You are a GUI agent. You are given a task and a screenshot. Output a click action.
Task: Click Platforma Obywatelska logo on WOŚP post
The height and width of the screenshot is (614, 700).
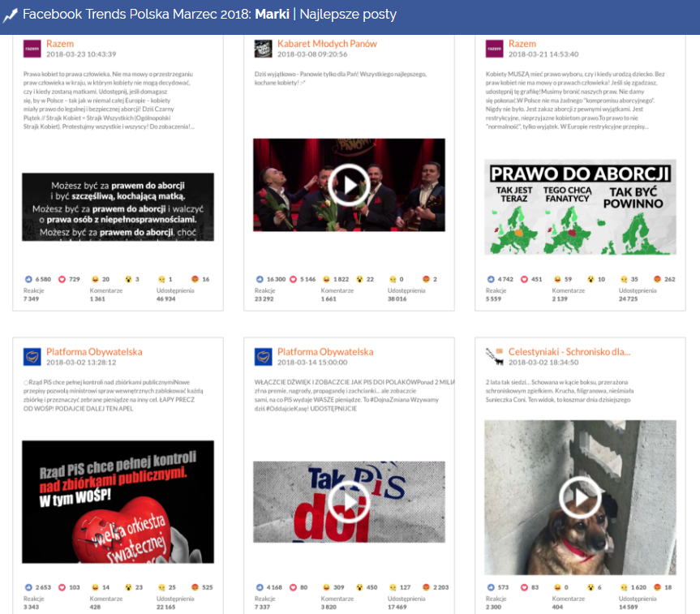pos(32,357)
